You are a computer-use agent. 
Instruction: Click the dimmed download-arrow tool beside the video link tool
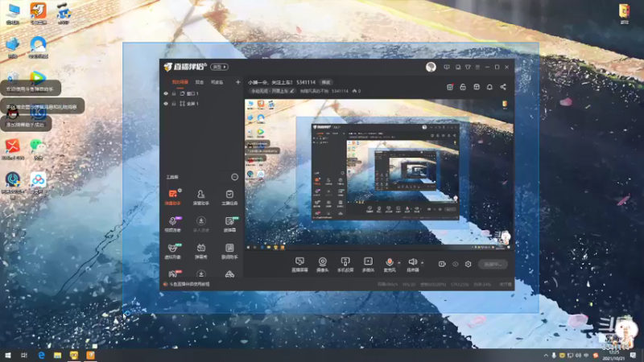200,224
